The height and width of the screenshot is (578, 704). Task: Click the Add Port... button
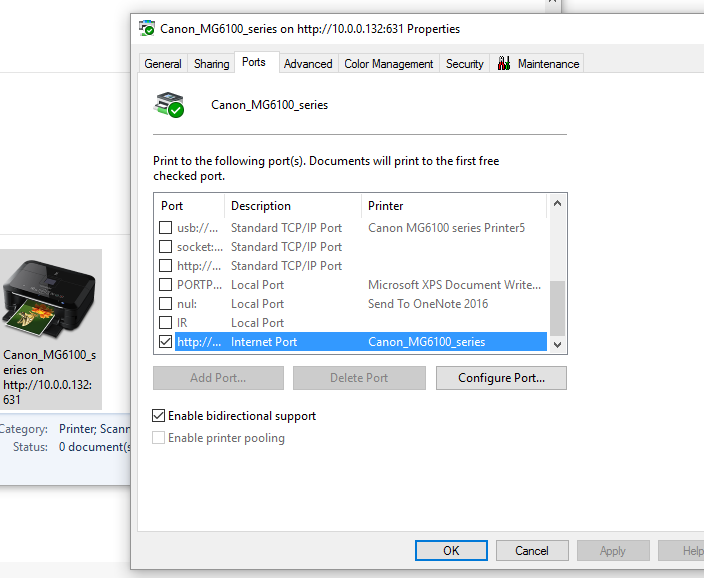[x=218, y=378]
